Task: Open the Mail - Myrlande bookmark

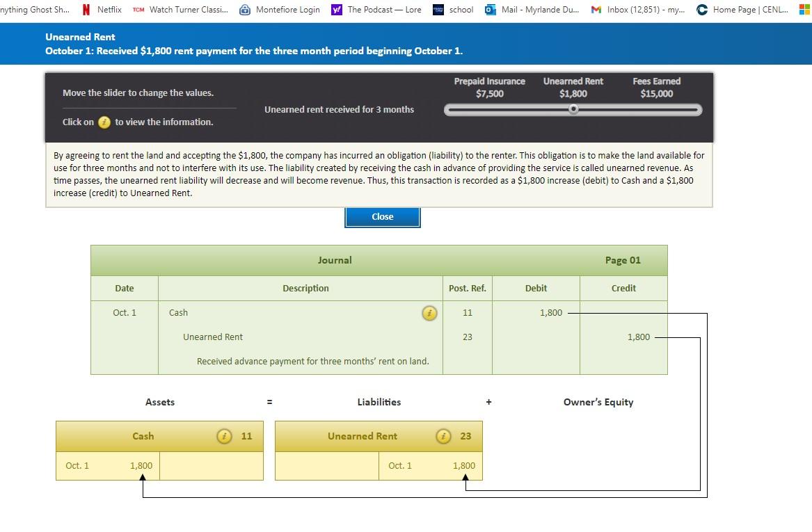Action: pos(532,9)
